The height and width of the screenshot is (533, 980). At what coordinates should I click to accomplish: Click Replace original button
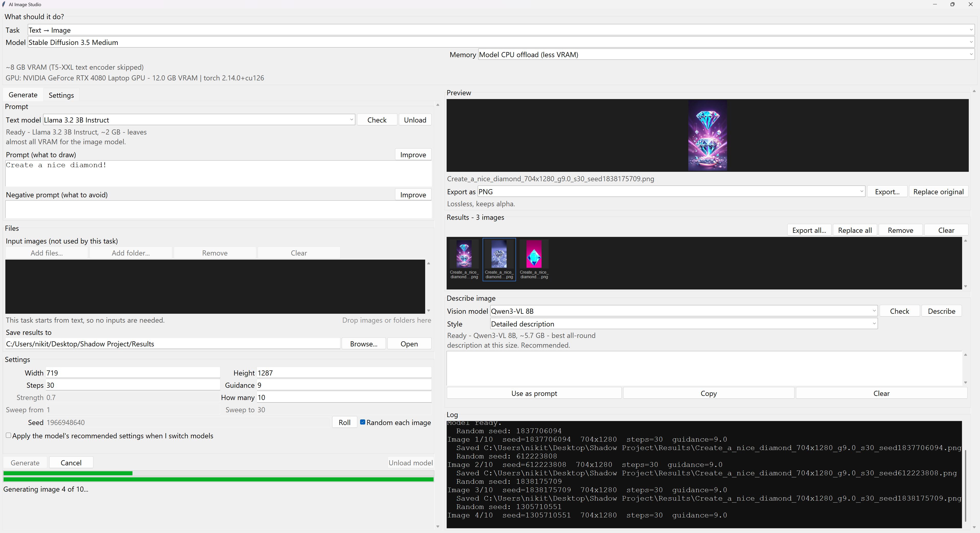(938, 192)
